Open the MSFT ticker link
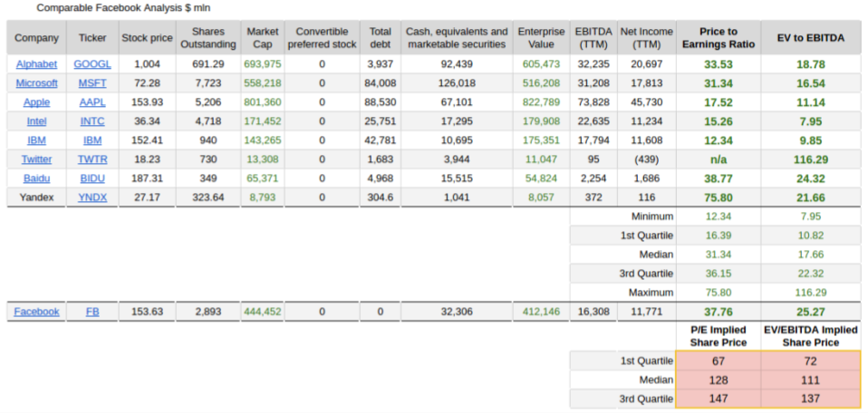This screenshot has height=414, width=868. click(92, 83)
